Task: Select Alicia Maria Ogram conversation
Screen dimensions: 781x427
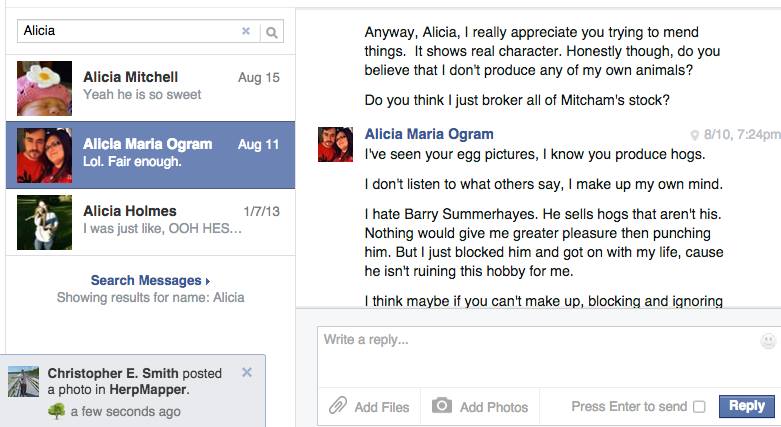Action: [x=150, y=155]
